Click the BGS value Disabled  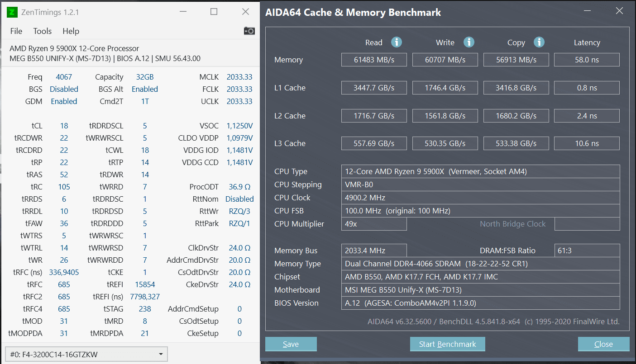64,89
